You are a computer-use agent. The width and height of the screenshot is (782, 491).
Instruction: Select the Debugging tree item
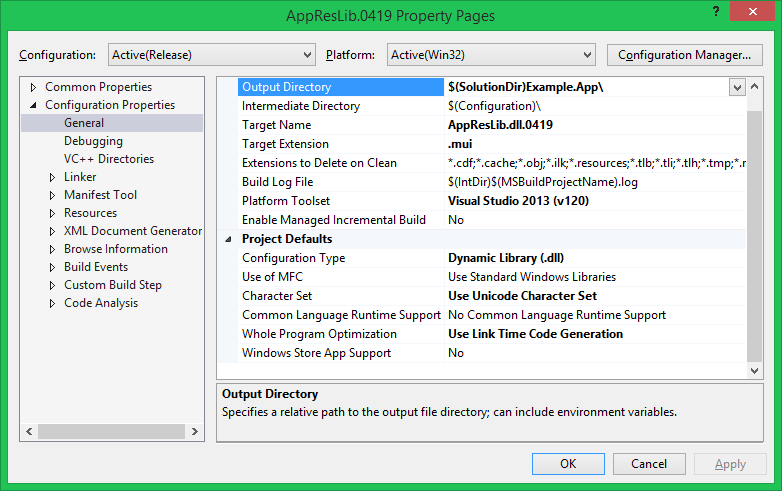point(93,141)
